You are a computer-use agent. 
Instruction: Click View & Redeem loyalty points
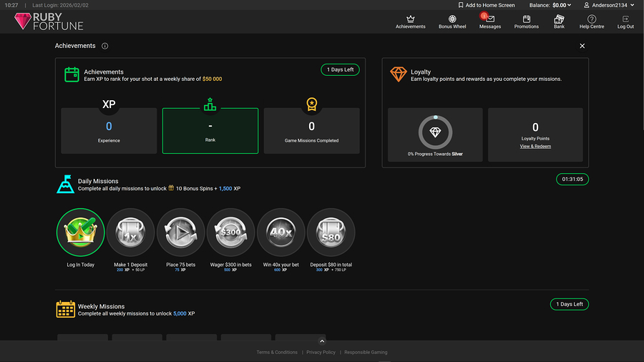tap(535, 146)
